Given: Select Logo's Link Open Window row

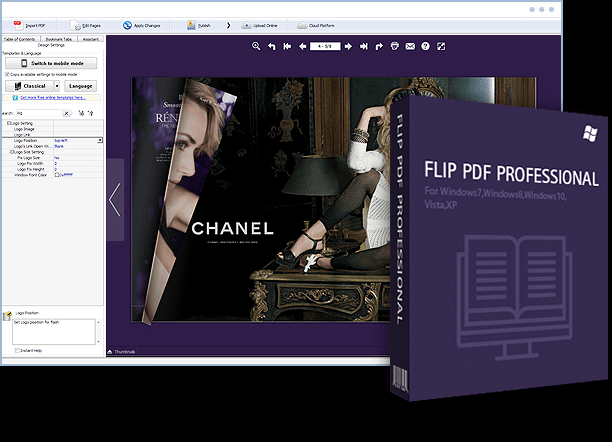Looking at the screenshot, I should pyautogui.click(x=53, y=146).
